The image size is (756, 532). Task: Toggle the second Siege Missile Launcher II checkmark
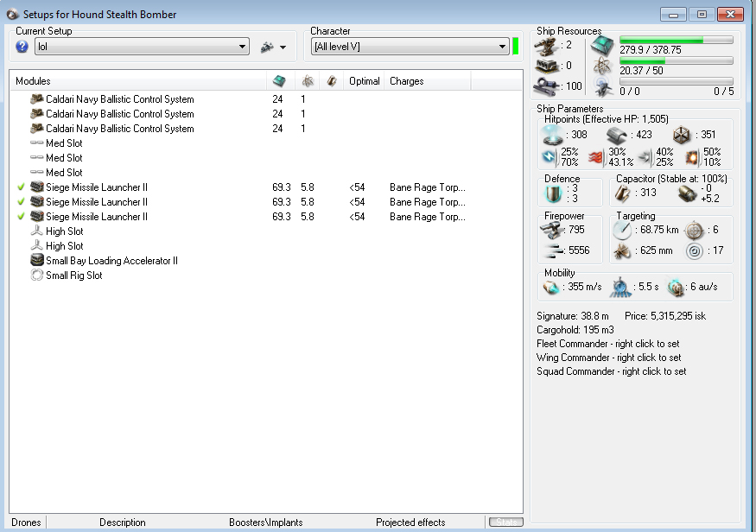pyautogui.click(x=21, y=202)
